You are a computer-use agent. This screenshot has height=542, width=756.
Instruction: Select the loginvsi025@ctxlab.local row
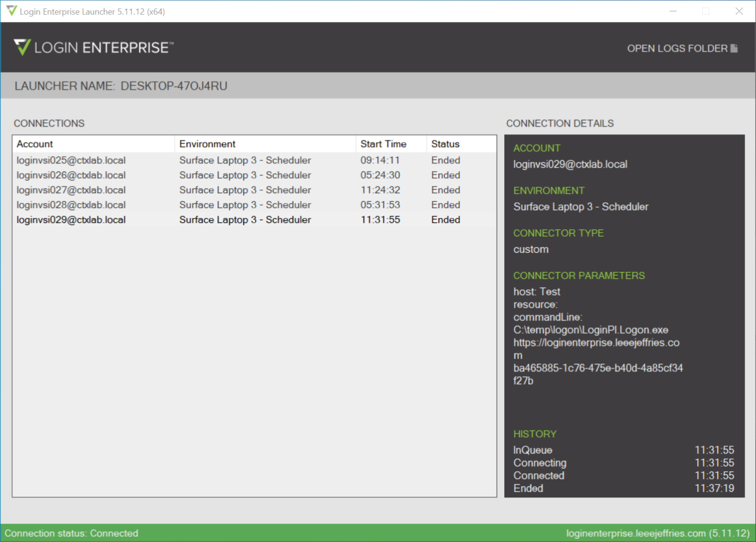[x=254, y=160]
